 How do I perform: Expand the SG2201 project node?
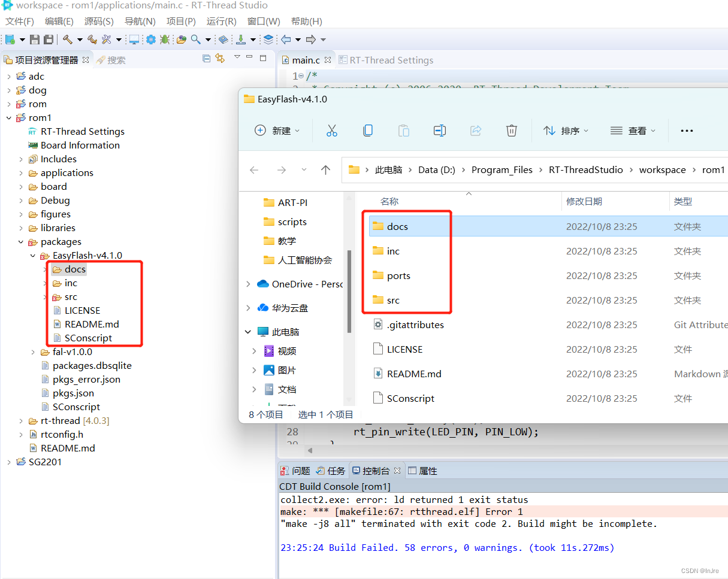(x=8, y=462)
